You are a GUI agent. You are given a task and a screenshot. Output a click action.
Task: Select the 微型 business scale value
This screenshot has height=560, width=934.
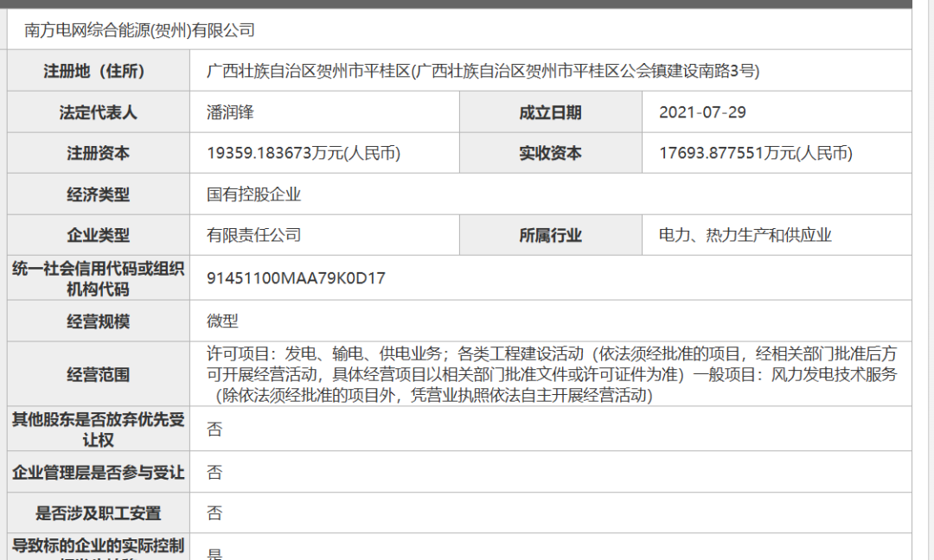tap(222, 321)
